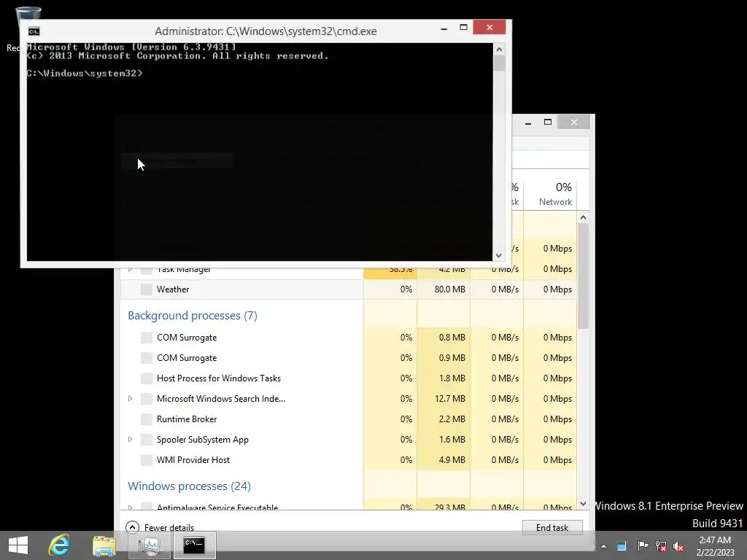Click the Command Prompt taskbar icon
Screen dimensions: 747x560
pyautogui.click(x=194, y=545)
